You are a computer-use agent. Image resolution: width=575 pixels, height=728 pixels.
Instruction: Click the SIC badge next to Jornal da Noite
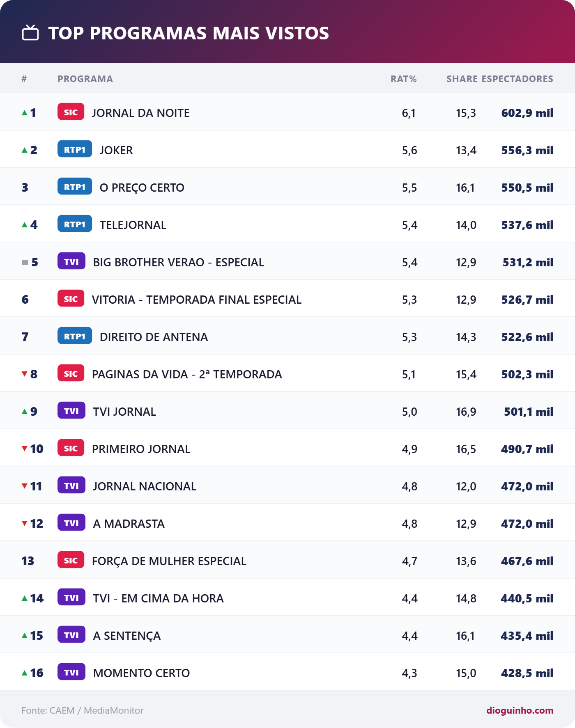[x=71, y=112]
